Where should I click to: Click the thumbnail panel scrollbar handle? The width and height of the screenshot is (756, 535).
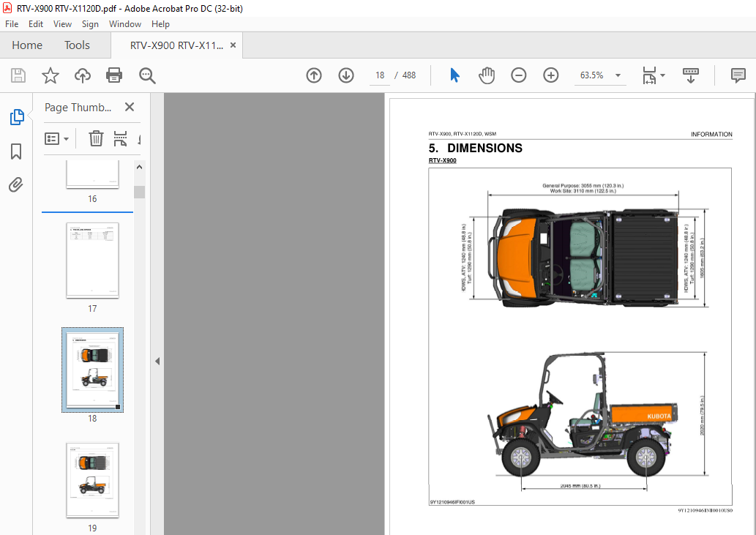tap(139, 192)
